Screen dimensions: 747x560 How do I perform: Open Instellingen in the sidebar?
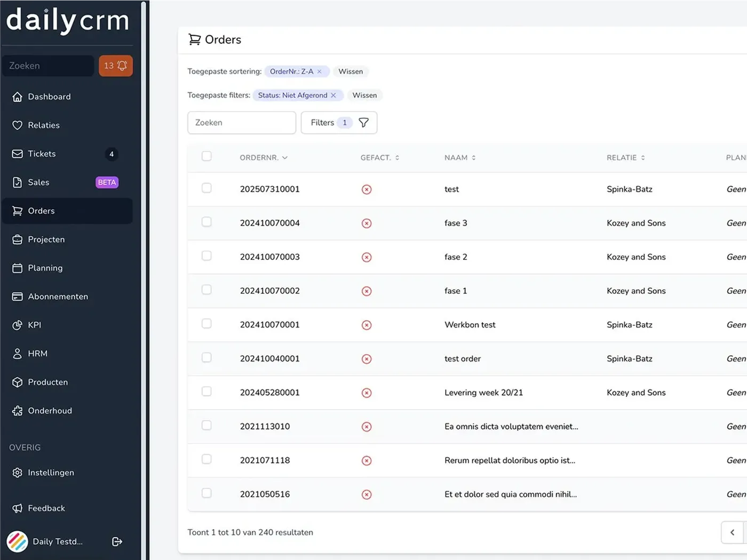(x=67, y=473)
